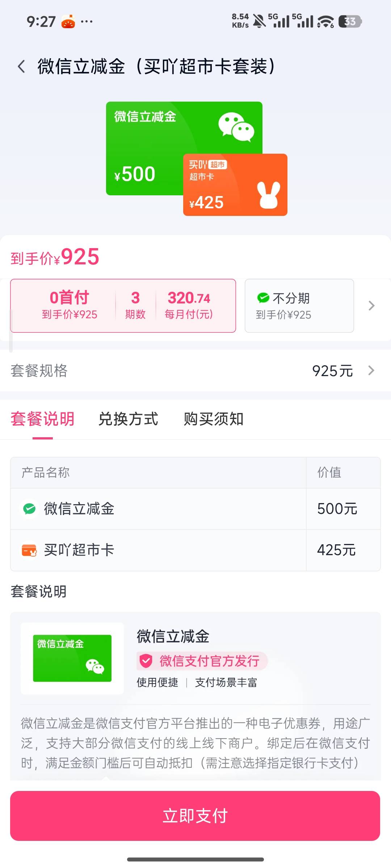Select the 0首付 3期 installment option
The height and width of the screenshot is (868, 391).
[123, 306]
